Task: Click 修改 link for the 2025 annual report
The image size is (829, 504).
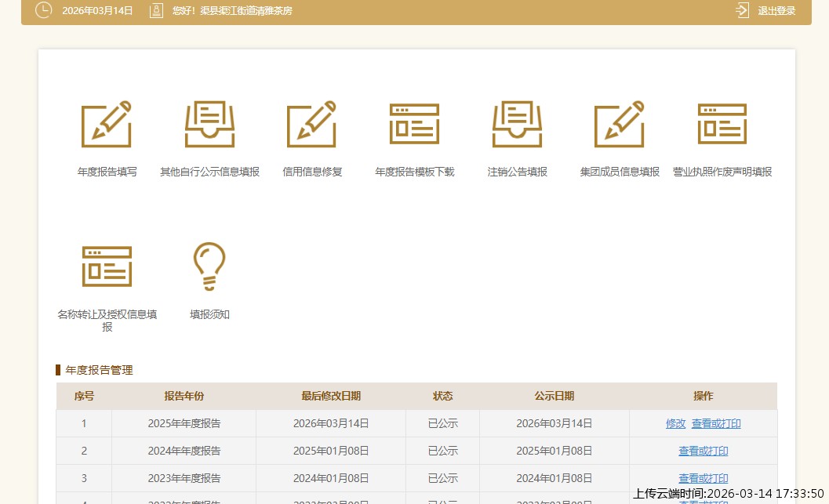Action: point(675,423)
